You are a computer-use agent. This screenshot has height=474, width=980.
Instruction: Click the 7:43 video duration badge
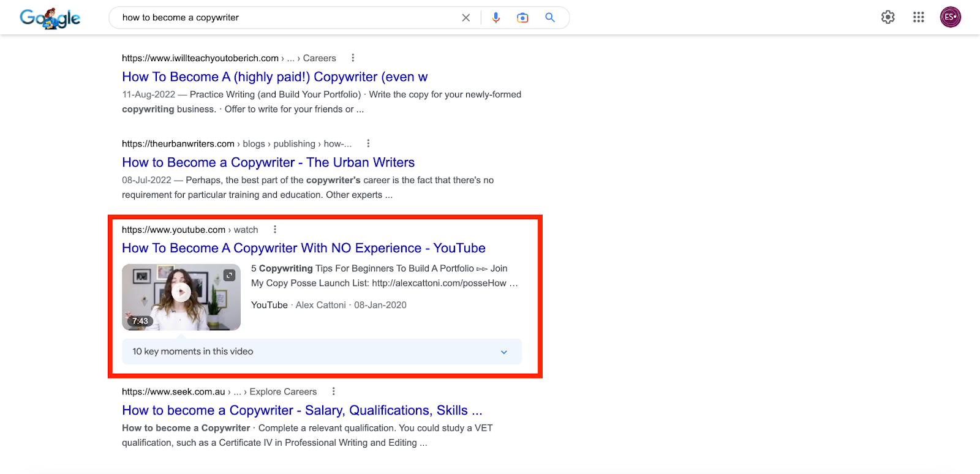(140, 321)
